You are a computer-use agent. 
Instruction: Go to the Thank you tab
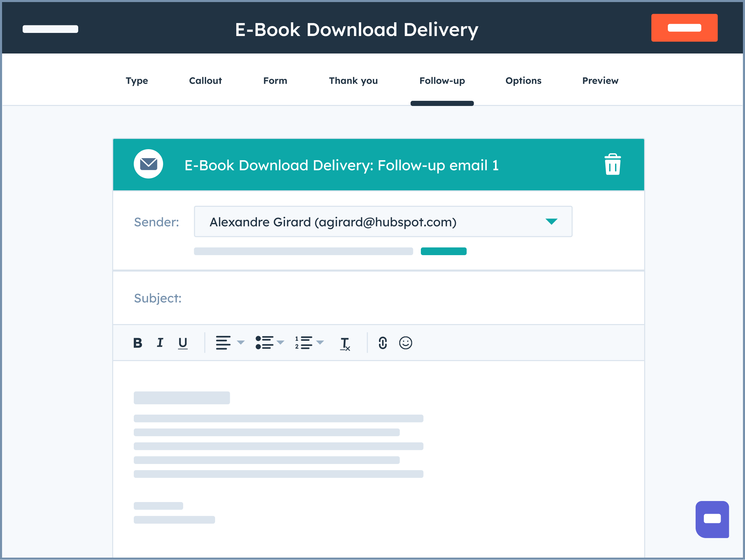[x=353, y=81]
